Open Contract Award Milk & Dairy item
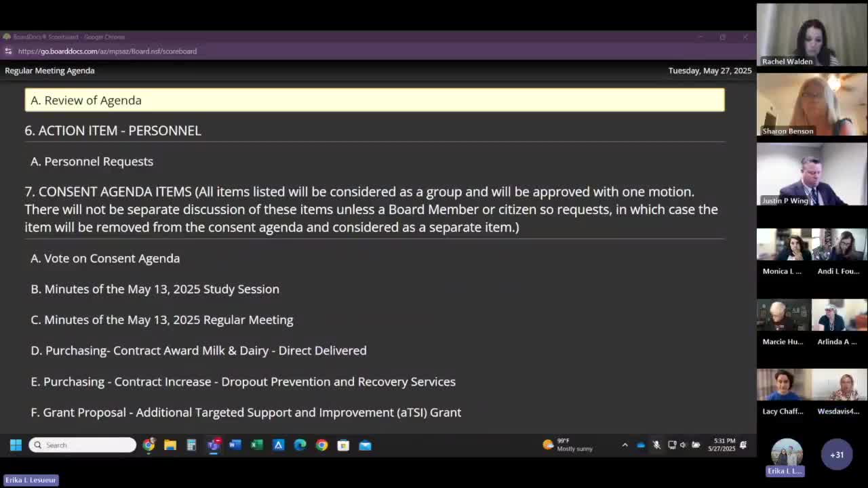 click(x=199, y=350)
